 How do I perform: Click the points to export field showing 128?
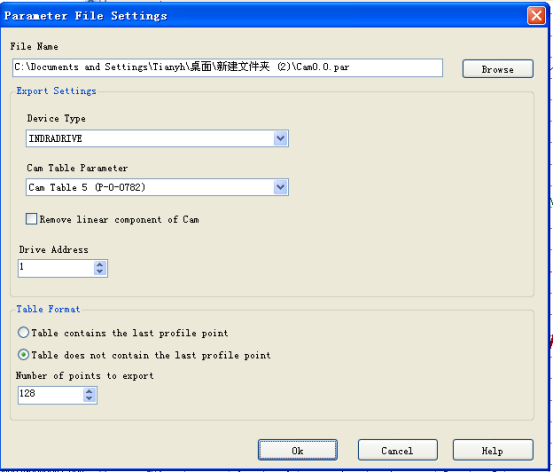click(x=51, y=395)
